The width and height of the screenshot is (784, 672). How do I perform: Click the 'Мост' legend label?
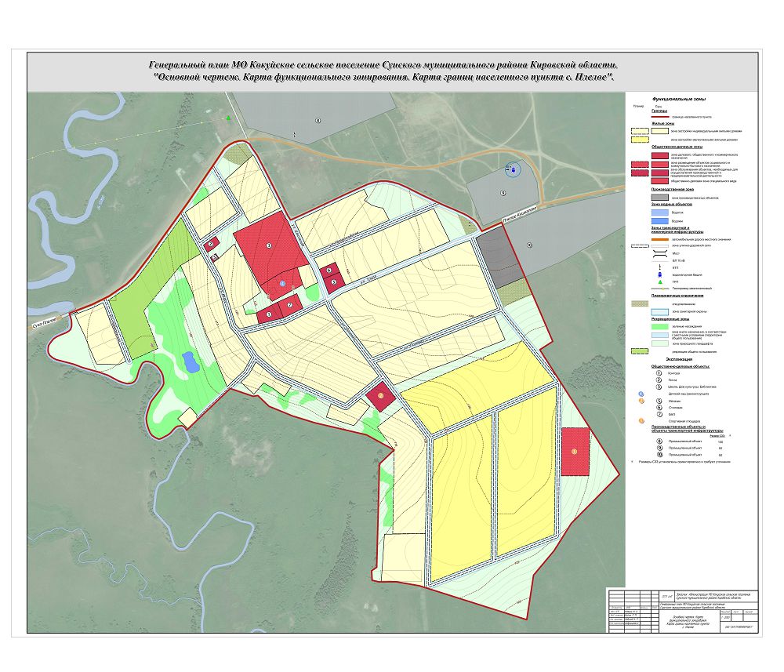(x=676, y=253)
